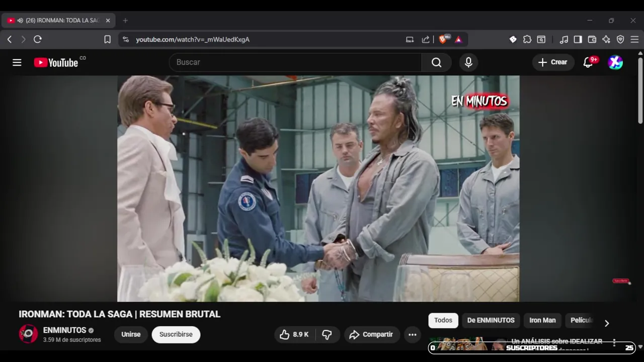Click the browser address bar URL
Viewport: 644px width, 362px height.
coord(193,39)
